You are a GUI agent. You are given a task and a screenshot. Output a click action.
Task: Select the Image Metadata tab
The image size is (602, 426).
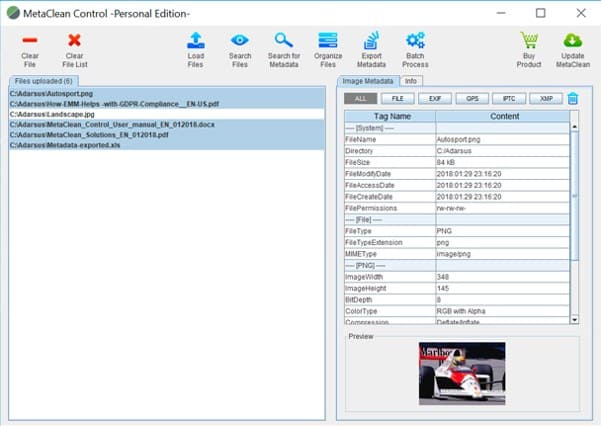tap(367, 80)
